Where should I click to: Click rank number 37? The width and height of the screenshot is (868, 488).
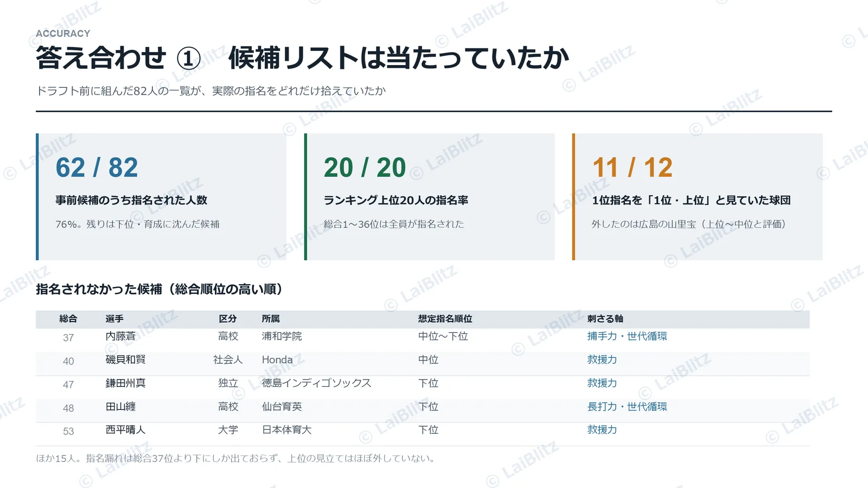(x=68, y=338)
